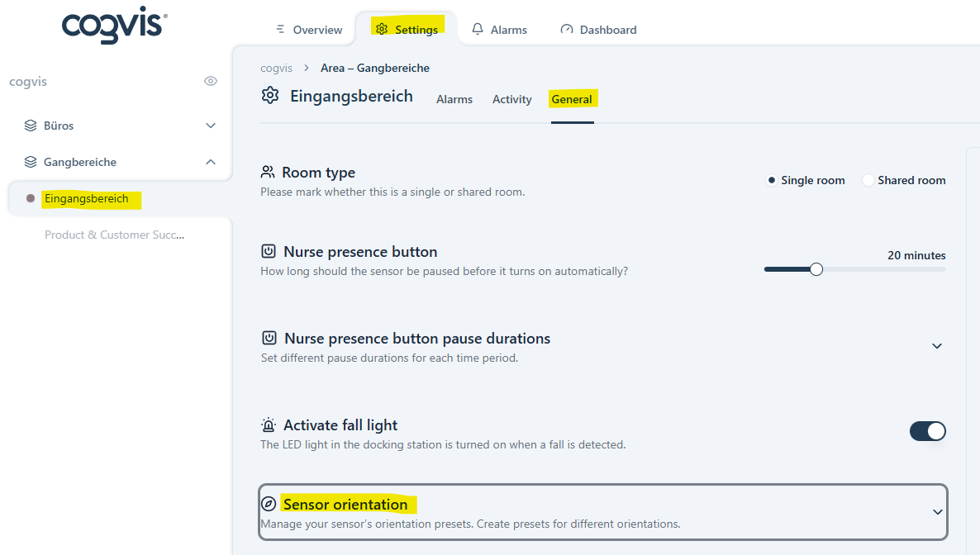Click the Room type people icon

click(x=268, y=172)
